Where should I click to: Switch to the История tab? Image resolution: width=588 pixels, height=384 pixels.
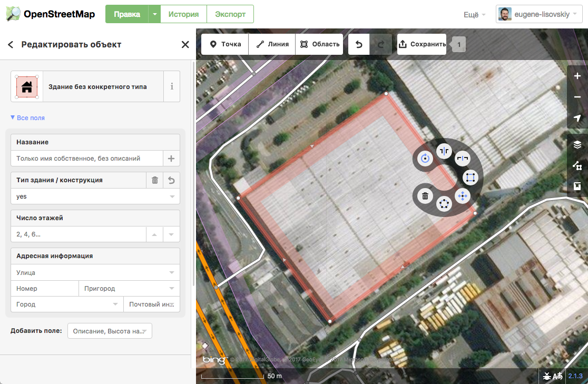(183, 14)
